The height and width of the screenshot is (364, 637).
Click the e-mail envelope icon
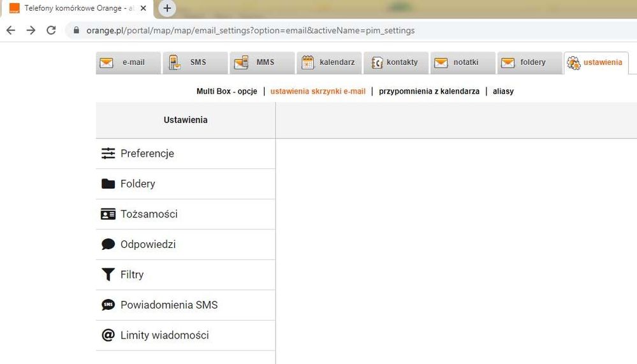point(106,63)
